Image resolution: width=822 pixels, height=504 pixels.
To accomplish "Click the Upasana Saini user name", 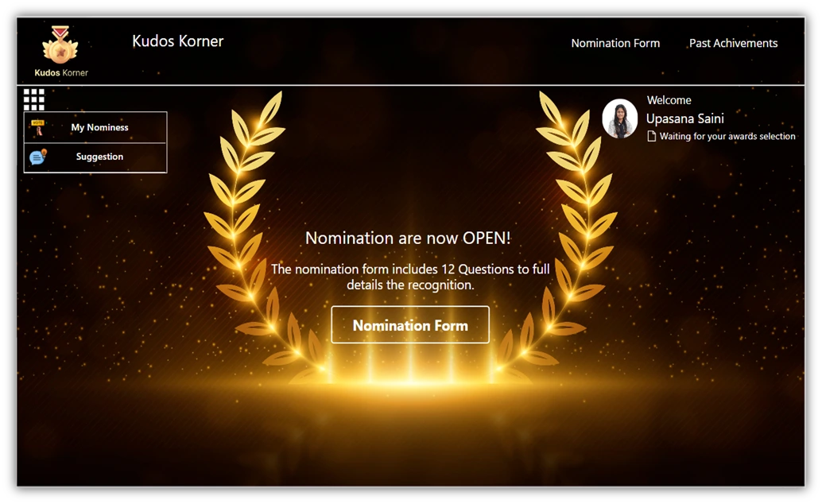I will click(684, 118).
